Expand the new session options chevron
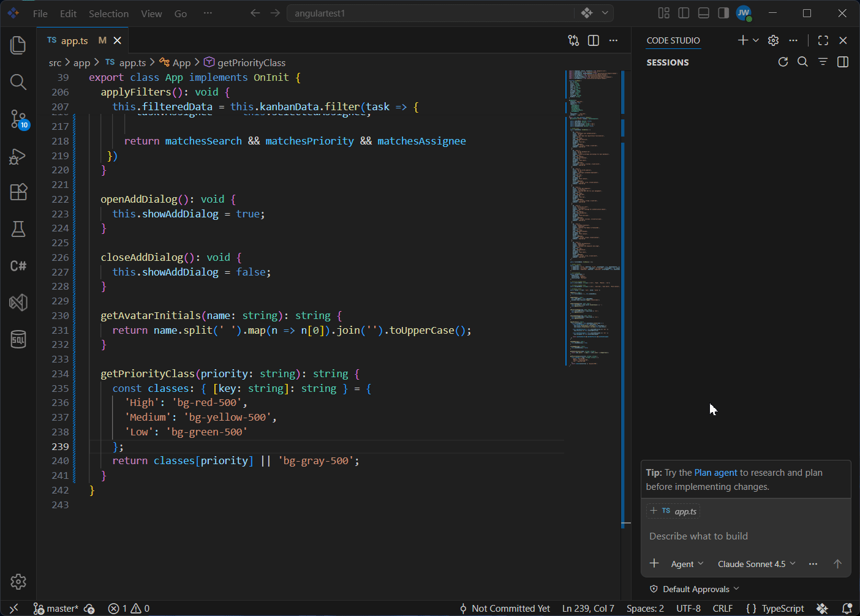The width and height of the screenshot is (860, 616). tap(756, 40)
